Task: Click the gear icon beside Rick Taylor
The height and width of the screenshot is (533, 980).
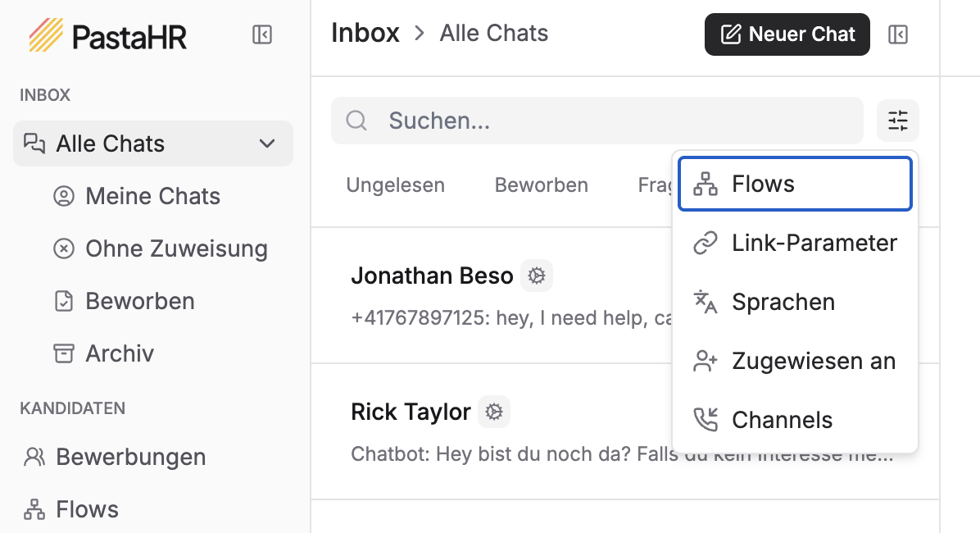Action: tap(494, 412)
